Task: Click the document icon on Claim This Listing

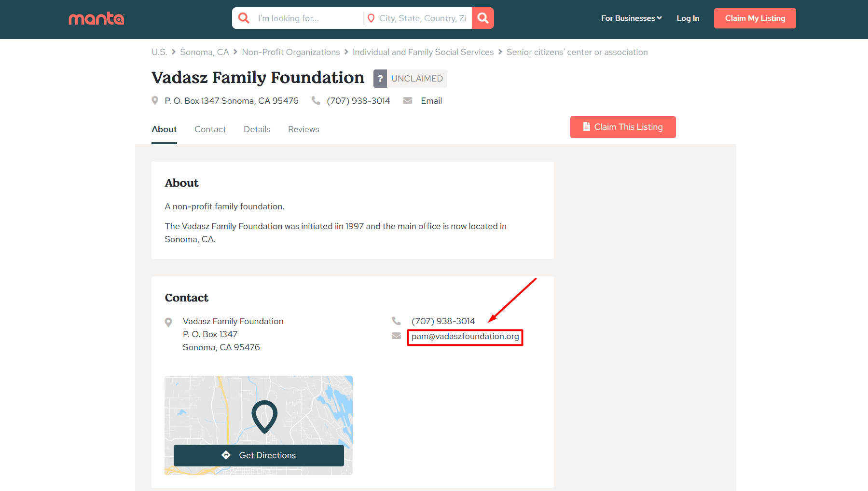Action: tap(587, 126)
